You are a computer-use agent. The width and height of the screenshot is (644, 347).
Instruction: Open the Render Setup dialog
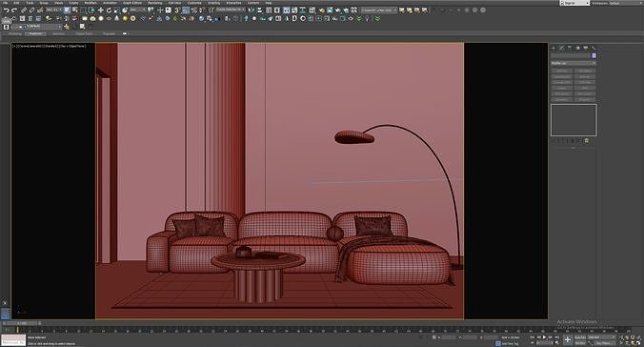(322, 10)
